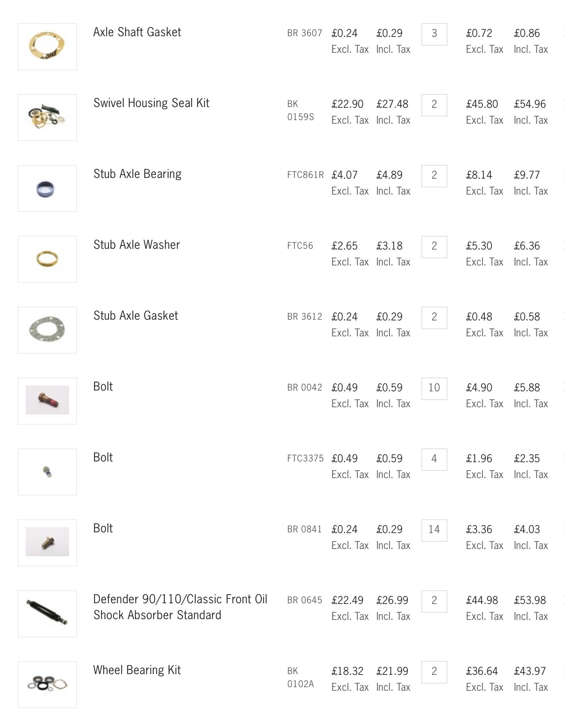Open the Swivel Housing Seal Kit thumbnail
Screen dimensions: 565x728
[47, 118]
